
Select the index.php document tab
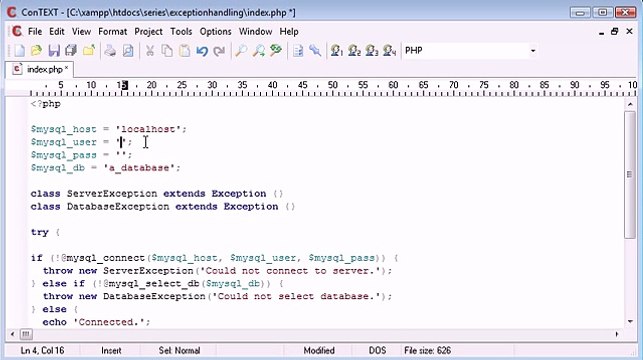(x=40, y=69)
